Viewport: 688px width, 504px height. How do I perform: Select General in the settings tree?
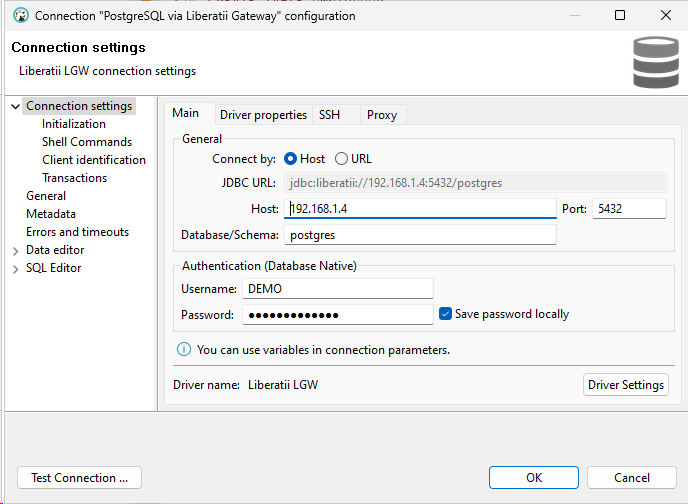[46, 196]
